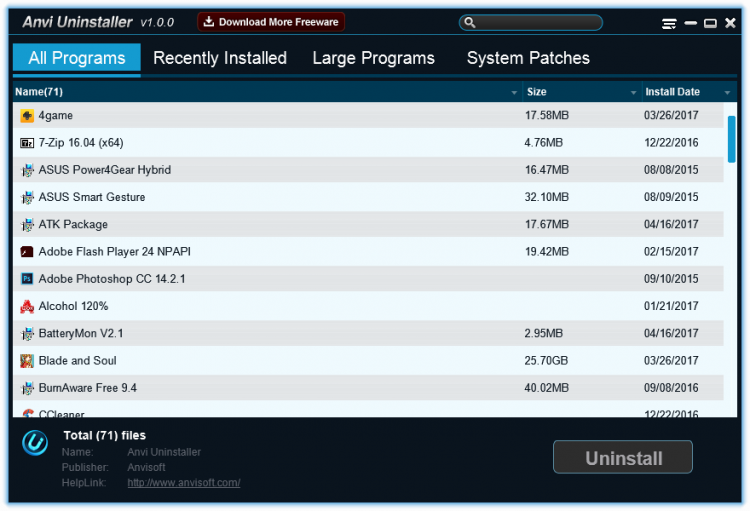Click the program list vertical scrollbar

[x=732, y=139]
